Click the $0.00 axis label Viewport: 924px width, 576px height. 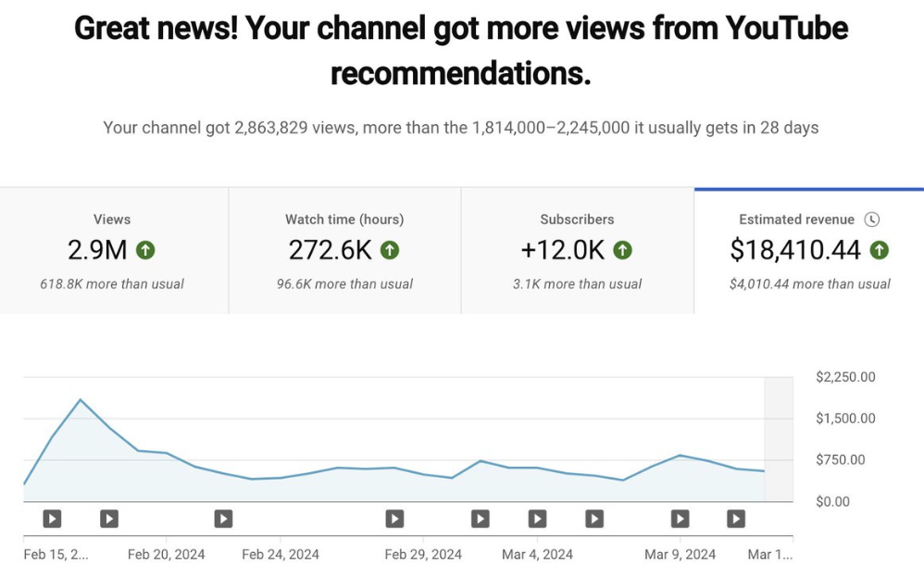click(832, 502)
